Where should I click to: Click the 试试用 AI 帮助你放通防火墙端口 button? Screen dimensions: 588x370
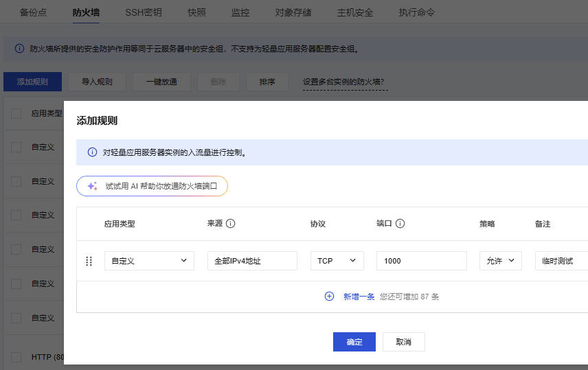click(x=152, y=186)
